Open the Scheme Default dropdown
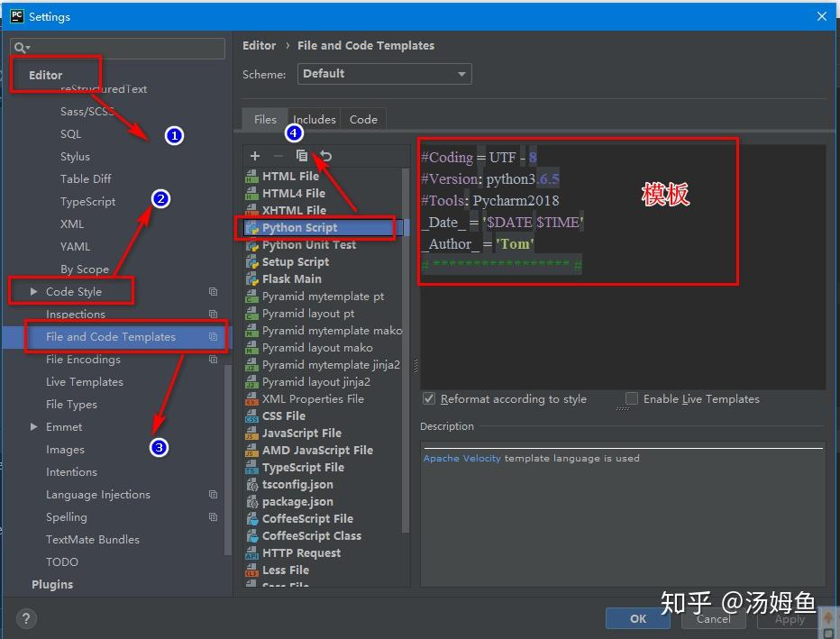 tap(384, 74)
